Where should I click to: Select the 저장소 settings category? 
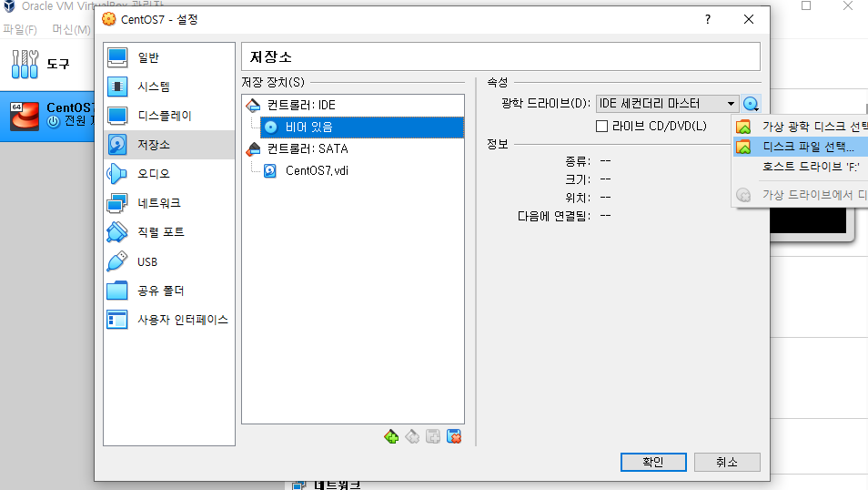coord(169,145)
